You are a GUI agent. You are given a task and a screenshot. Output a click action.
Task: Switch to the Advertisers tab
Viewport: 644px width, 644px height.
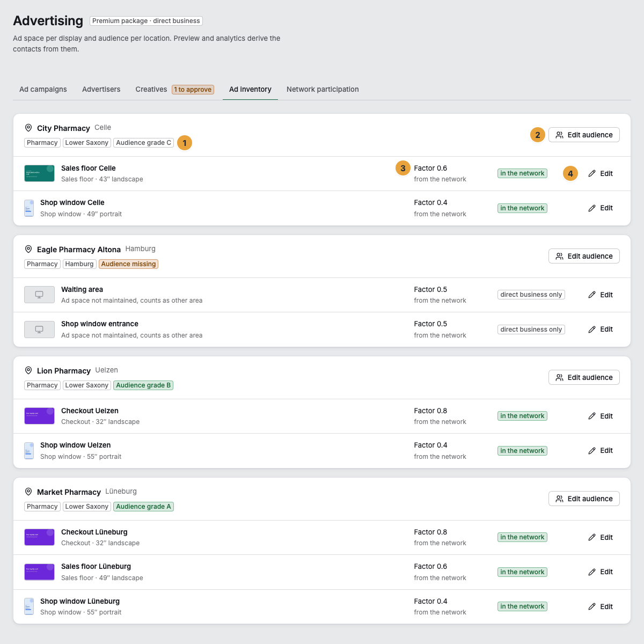coord(101,89)
